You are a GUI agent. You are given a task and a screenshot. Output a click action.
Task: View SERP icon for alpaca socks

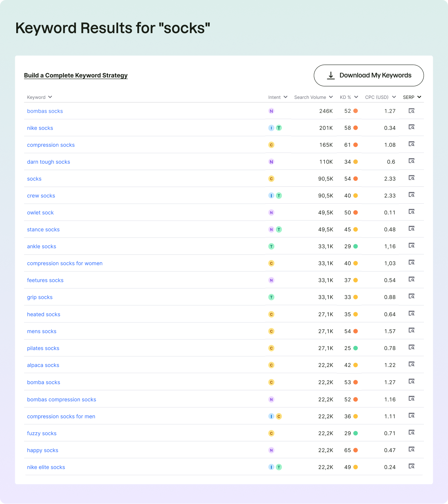click(411, 364)
